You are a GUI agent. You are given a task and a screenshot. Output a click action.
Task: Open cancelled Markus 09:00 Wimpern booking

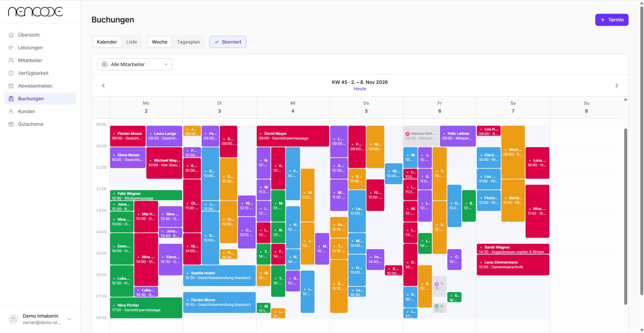pyautogui.click(x=421, y=136)
